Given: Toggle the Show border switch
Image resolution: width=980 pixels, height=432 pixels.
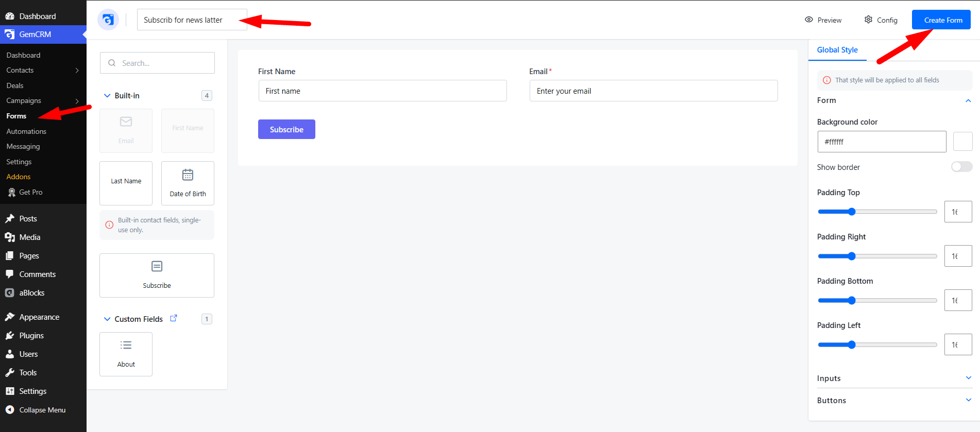Looking at the screenshot, I should 961,167.
